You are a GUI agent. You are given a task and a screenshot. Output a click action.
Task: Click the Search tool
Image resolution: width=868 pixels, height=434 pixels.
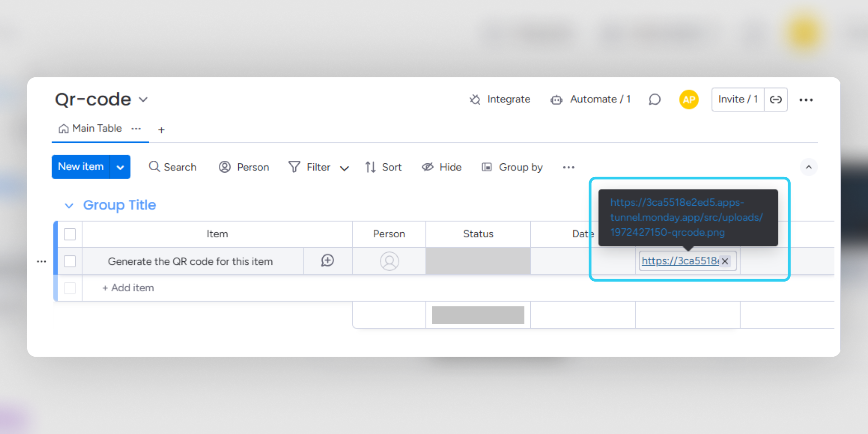click(x=173, y=167)
